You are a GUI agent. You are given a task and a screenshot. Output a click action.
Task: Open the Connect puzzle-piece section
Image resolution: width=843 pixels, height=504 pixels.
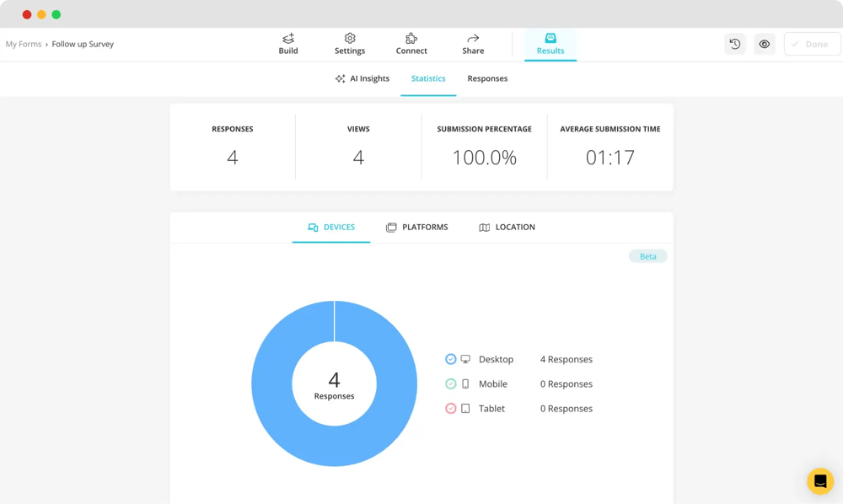411,44
